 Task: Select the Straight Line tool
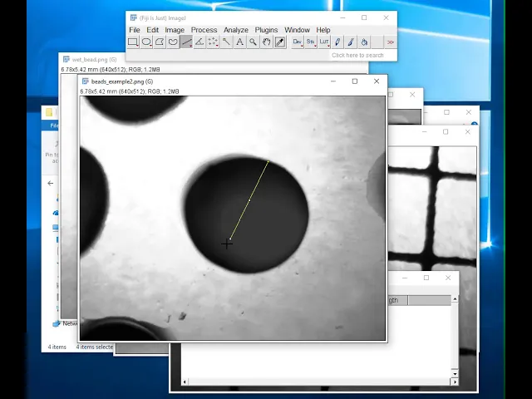[186, 42]
